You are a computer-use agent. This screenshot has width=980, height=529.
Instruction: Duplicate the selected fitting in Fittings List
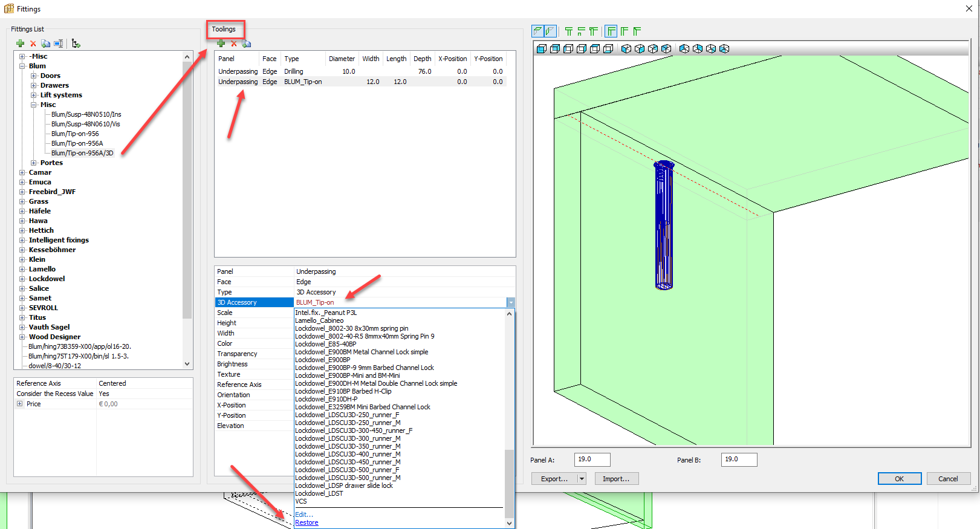coord(46,44)
